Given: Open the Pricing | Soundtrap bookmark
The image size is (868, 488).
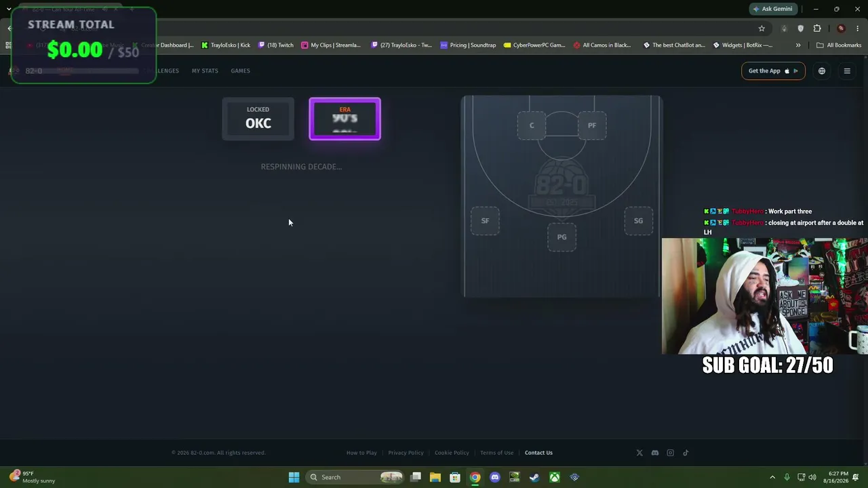Looking at the screenshot, I should point(468,45).
